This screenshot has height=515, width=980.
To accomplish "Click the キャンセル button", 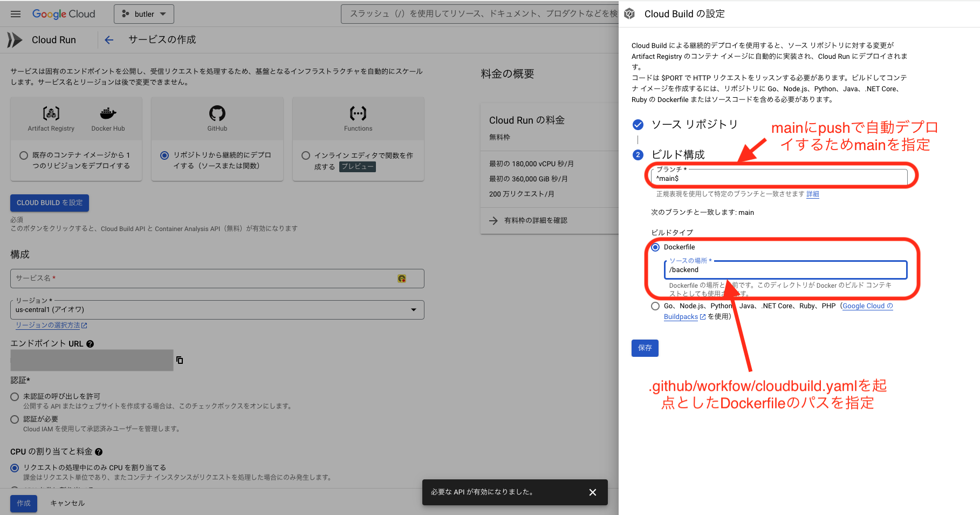I will coord(67,503).
